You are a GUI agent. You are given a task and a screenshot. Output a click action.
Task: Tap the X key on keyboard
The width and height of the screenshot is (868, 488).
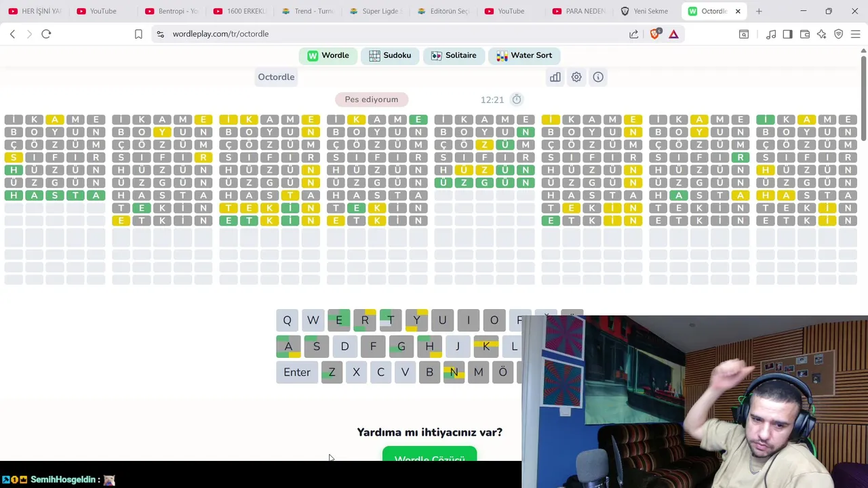click(356, 372)
